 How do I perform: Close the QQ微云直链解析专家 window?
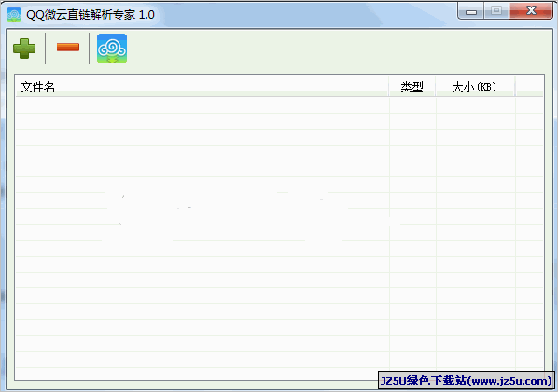point(531,10)
